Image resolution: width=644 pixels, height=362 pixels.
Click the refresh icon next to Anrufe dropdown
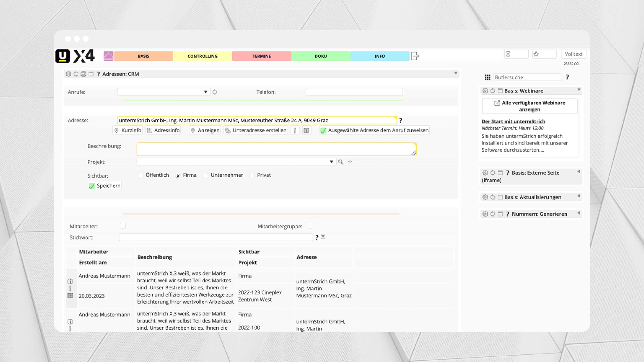215,92
